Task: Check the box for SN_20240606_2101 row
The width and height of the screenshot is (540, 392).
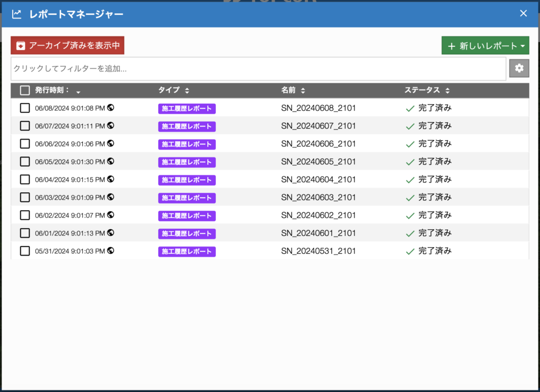Action: 25,144
